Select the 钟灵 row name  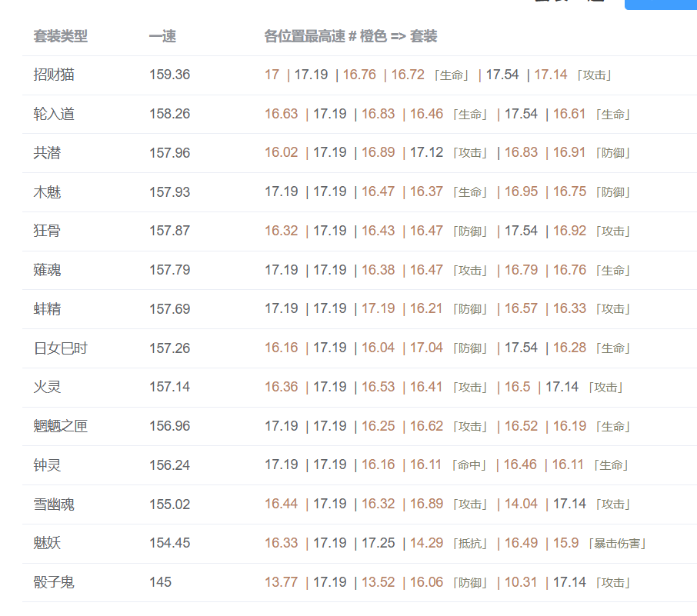pos(47,465)
